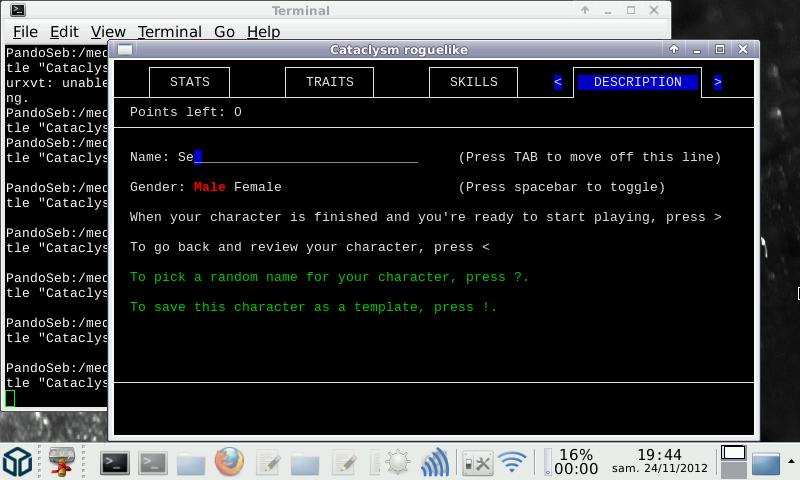Switch to the STATS tab
The width and height of the screenshot is (800, 480).
[x=189, y=82]
